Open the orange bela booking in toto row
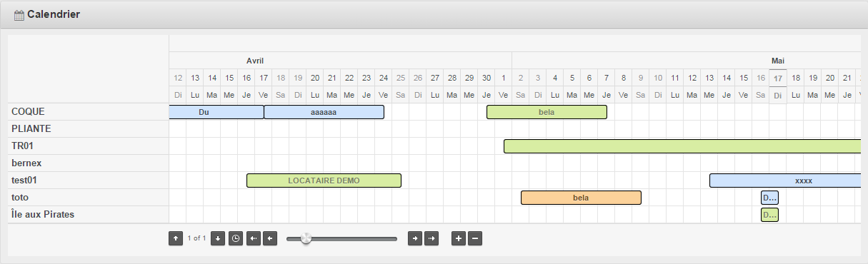 click(581, 198)
